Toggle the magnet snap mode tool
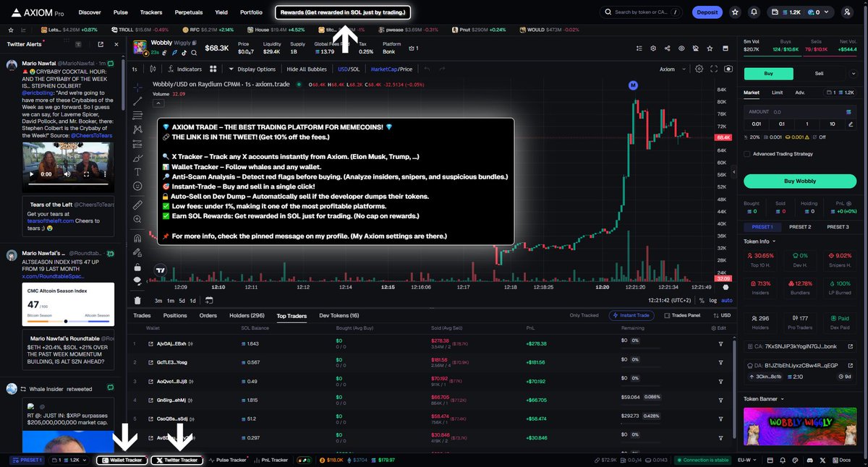The image size is (868, 467). tap(137, 238)
